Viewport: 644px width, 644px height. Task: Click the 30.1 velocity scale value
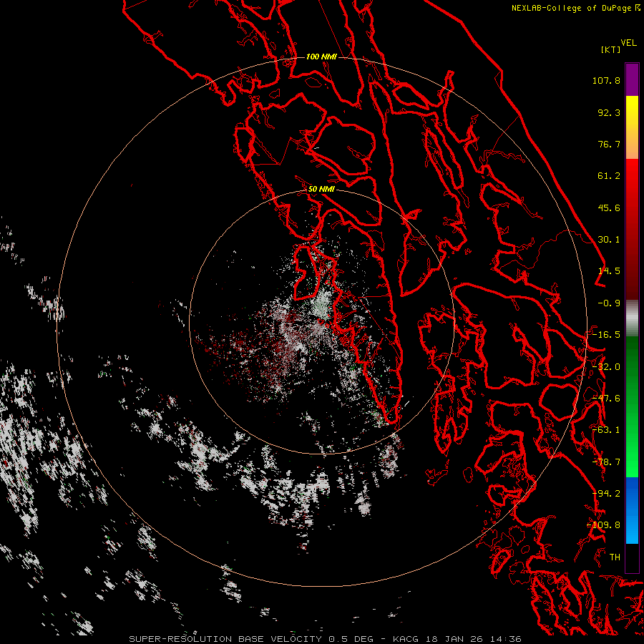click(x=609, y=240)
